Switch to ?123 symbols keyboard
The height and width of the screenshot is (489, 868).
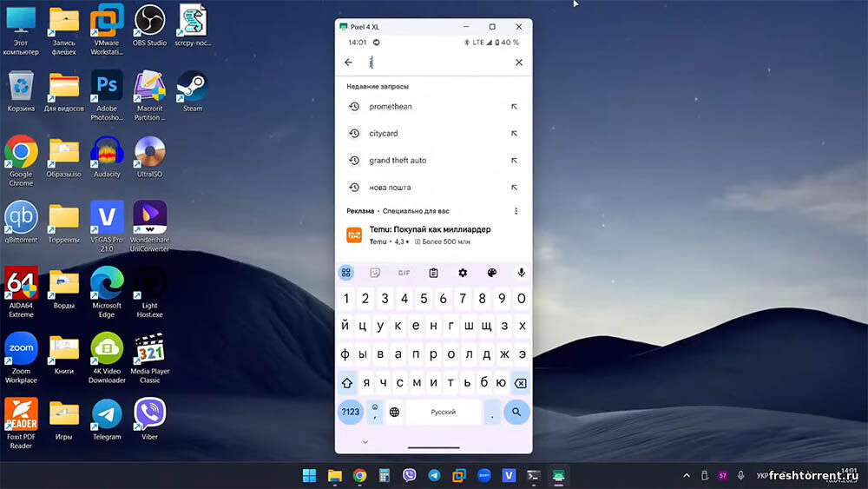click(350, 412)
